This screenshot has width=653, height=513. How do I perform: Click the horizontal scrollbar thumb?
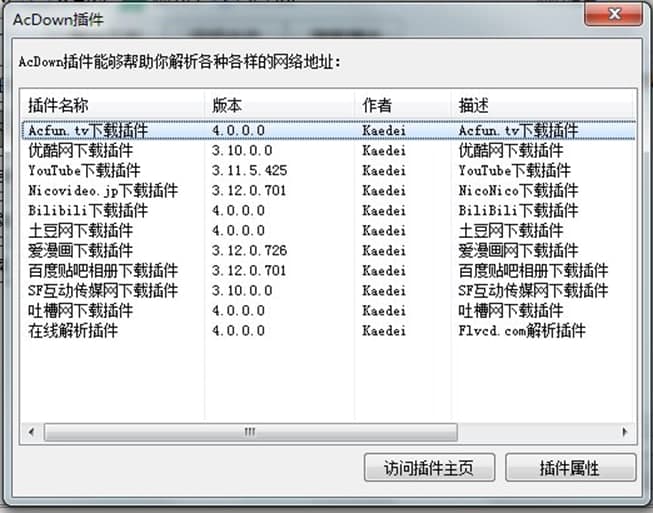coord(251,432)
